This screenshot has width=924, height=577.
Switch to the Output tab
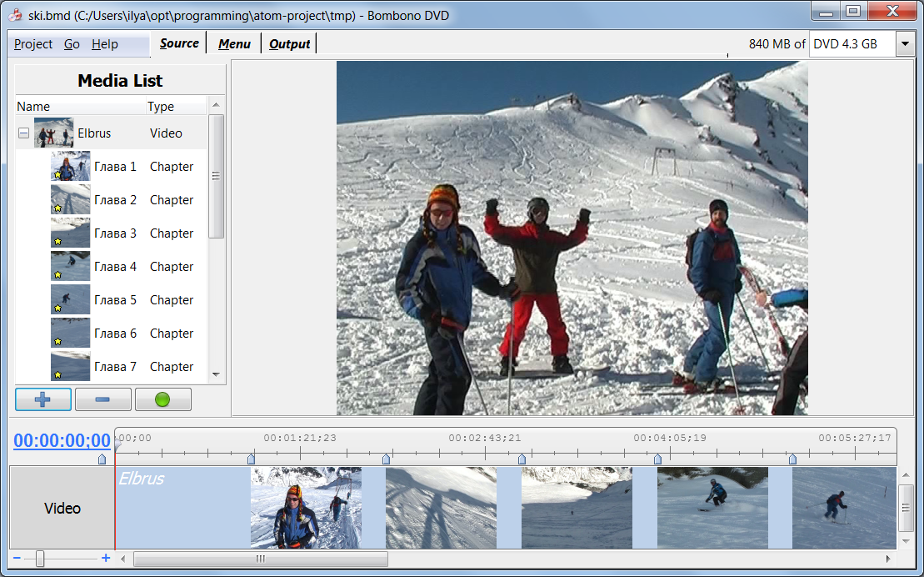tap(289, 44)
